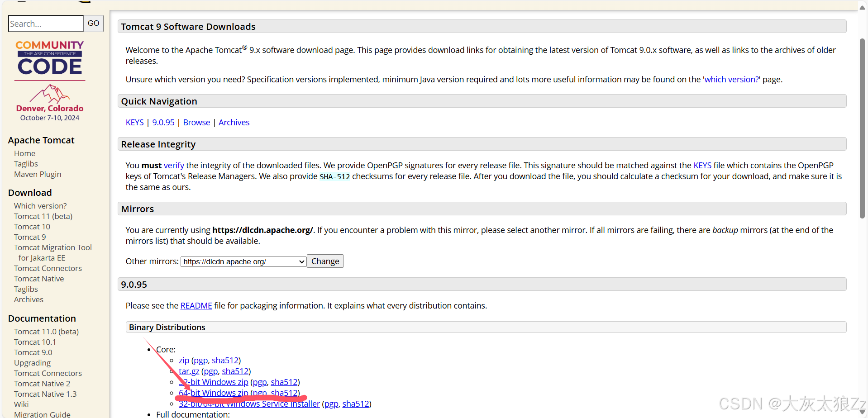The image size is (868, 418).
Task: Click the GO search button
Action: pos(94,24)
